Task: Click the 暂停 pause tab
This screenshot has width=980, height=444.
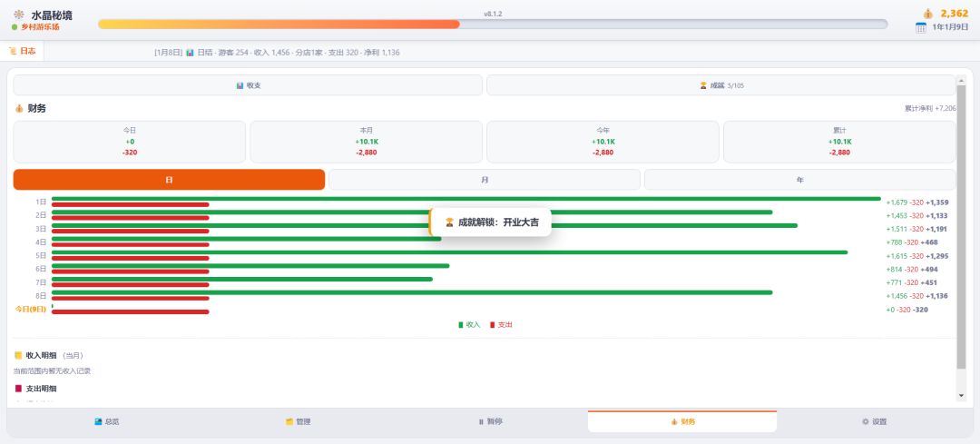Action: pyautogui.click(x=490, y=422)
